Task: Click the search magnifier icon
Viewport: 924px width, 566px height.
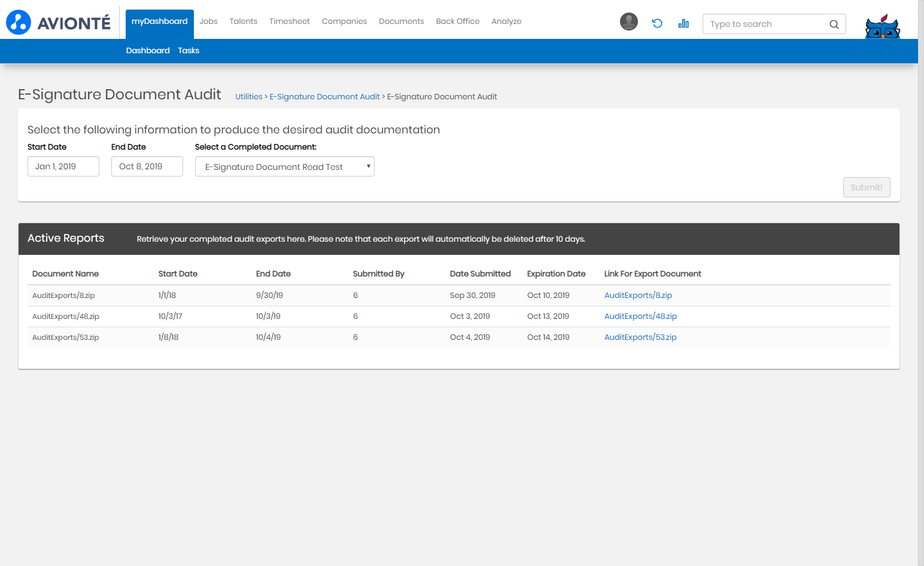Action: [834, 25]
